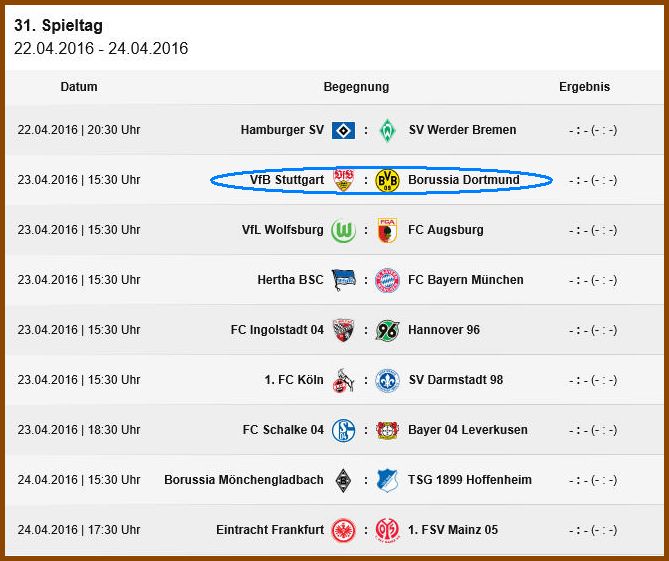Open the Borussia Mönchengladbach team name
Image resolution: width=669 pixels, height=561 pixels.
point(244,480)
